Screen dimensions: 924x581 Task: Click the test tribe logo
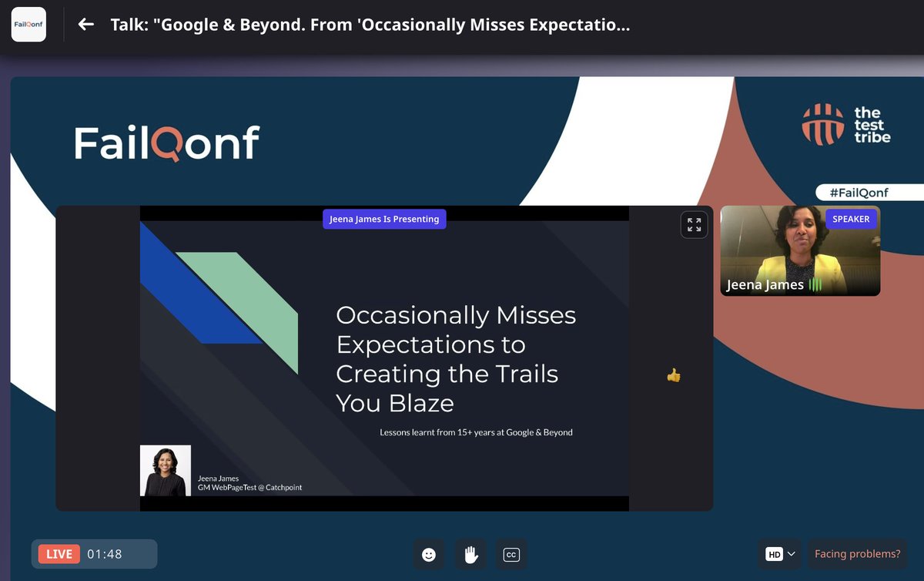[x=846, y=125]
